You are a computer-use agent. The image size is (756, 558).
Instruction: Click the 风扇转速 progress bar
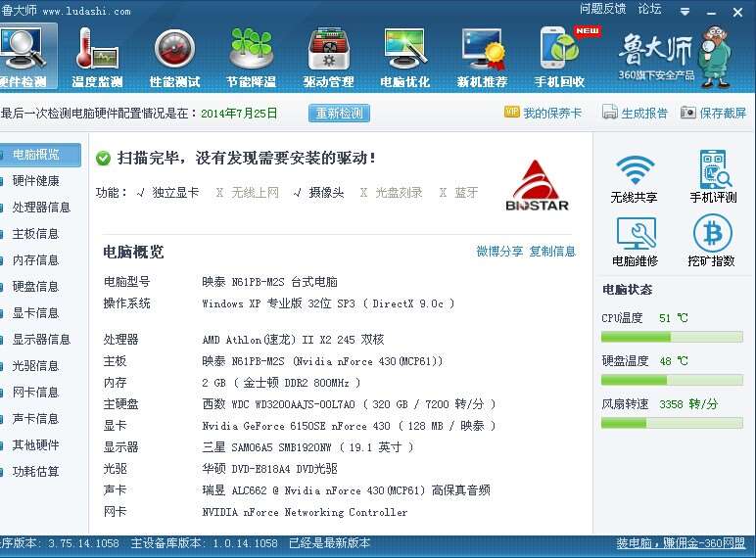(672, 423)
